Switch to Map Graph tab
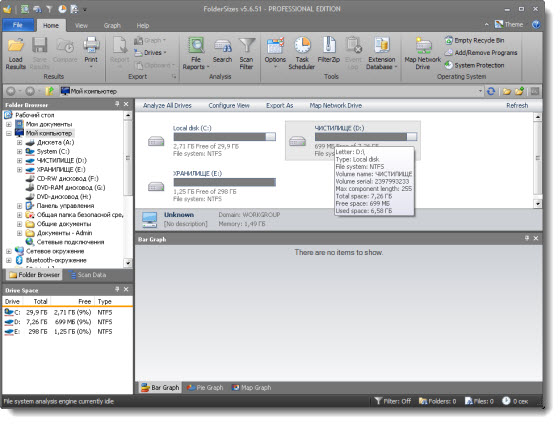The width and height of the screenshot is (560, 424). 251,388
